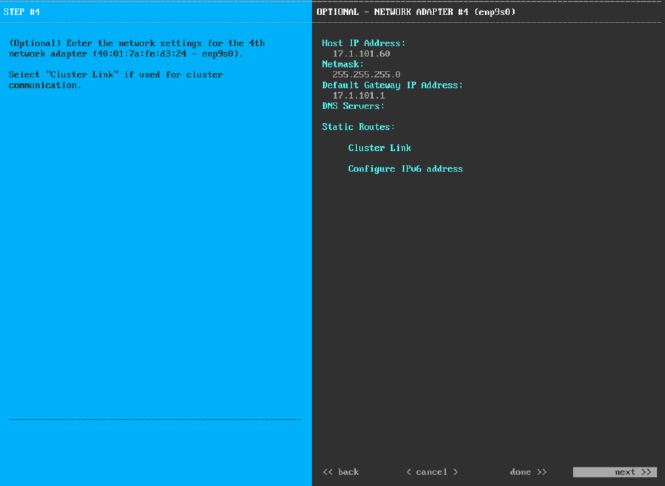Click the Cluster Link help text in left panel
665x486 pixels.
click(115, 75)
